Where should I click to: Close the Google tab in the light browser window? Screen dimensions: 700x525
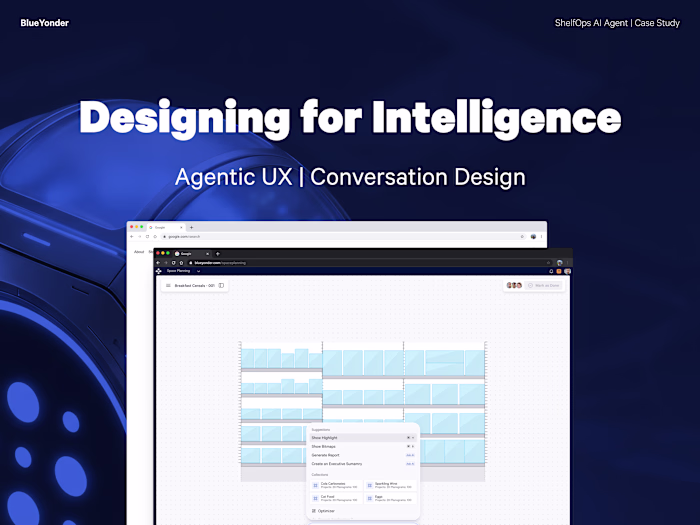tap(181, 227)
